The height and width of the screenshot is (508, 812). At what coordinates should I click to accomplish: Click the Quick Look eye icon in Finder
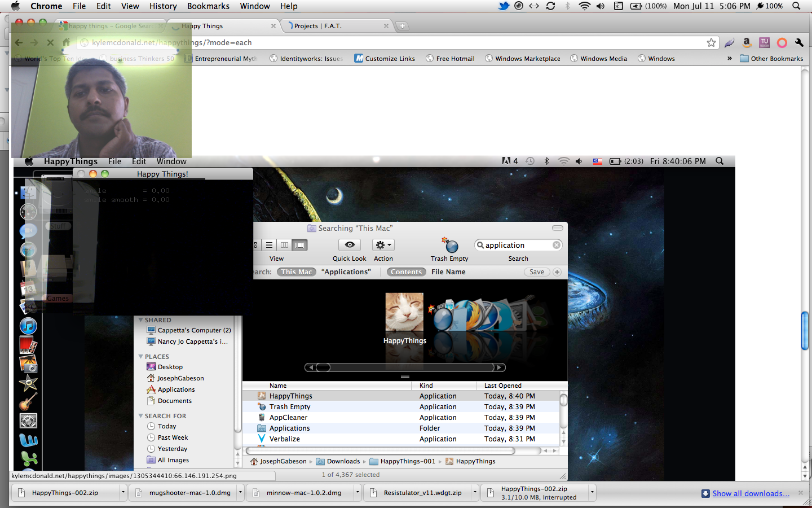[x=350, y=245]
